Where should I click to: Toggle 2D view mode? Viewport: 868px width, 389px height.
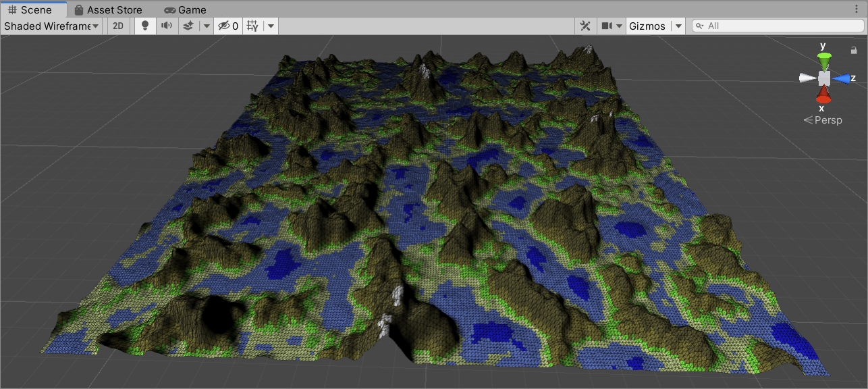[x=118, y=26]
